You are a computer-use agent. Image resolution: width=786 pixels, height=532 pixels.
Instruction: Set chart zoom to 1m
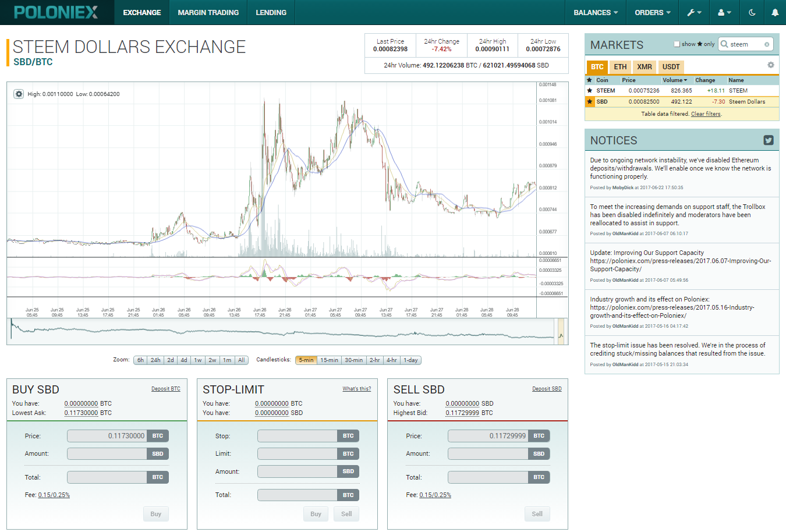coord(227,360)
